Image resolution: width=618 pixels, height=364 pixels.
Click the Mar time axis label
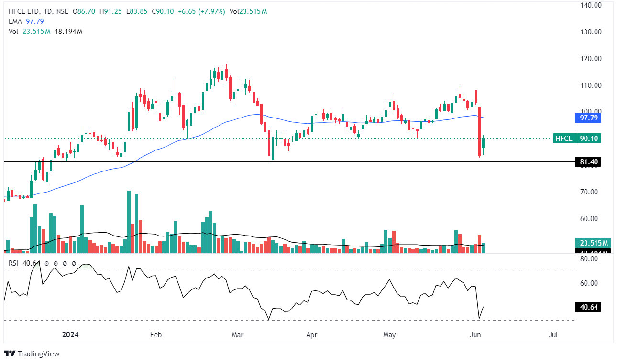click(x=238, y=335)
